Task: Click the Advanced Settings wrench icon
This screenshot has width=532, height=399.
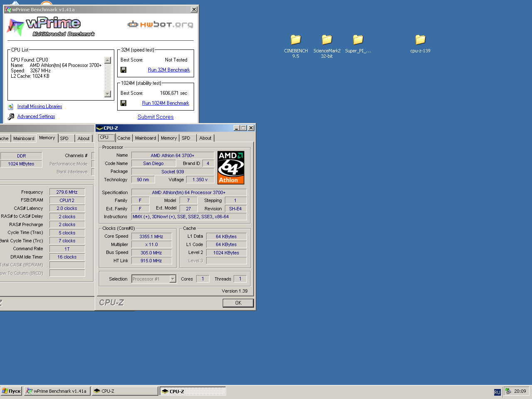Action: coord(11,117)
